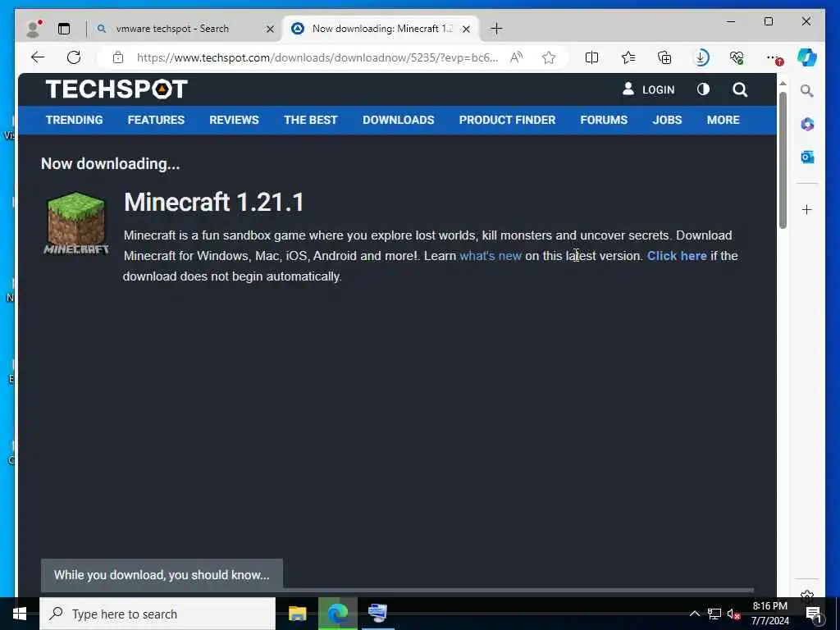Click the address bar URL field
840x630 pixels.
[x=317, y=57]
